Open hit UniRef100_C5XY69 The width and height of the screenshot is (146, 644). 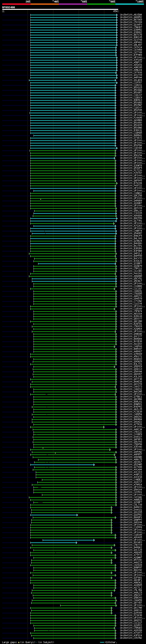tap(131, 22)
